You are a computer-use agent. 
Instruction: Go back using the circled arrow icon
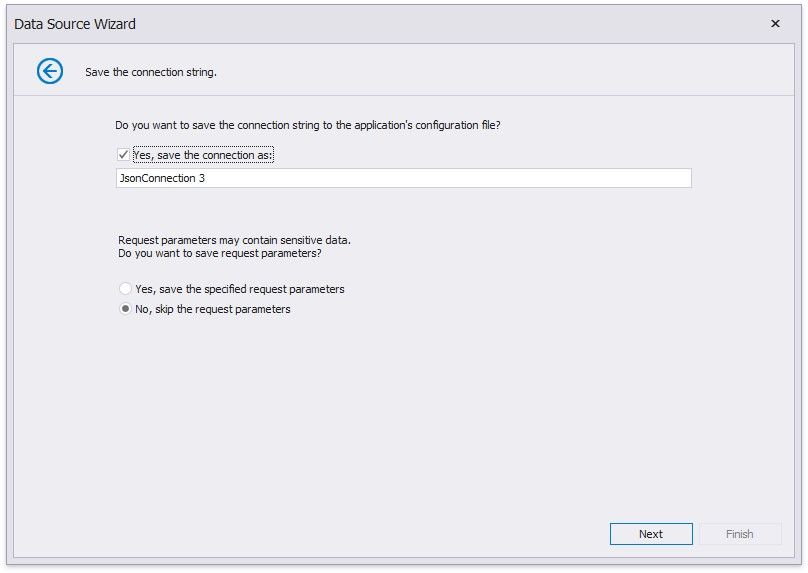coord(50,71)
